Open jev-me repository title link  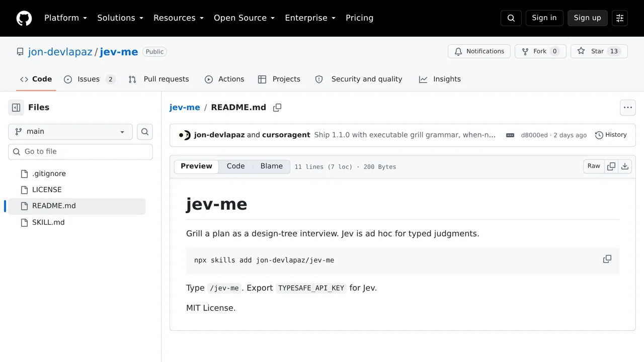pos(119,52)
